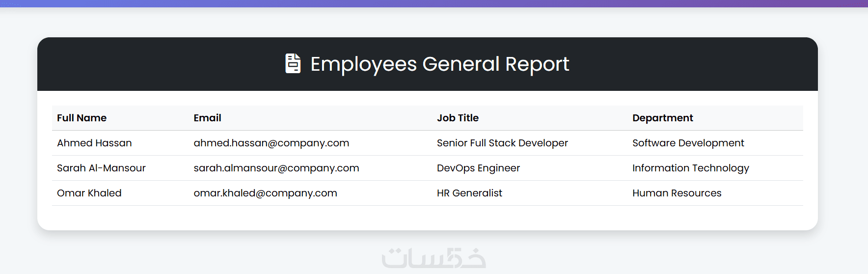Open ahmed.hassan@company.com email address
Viewport: 868px width, 274px height.
[271, 143]
